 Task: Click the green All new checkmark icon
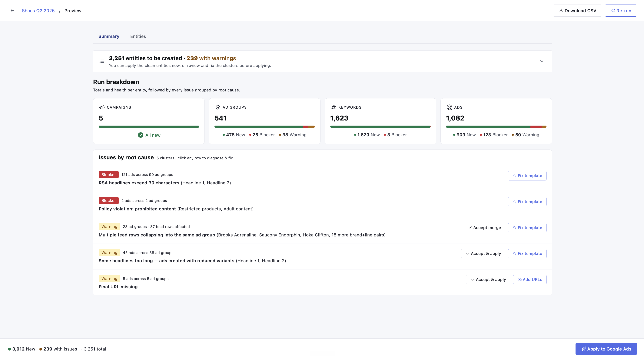[x=141, y=135]
